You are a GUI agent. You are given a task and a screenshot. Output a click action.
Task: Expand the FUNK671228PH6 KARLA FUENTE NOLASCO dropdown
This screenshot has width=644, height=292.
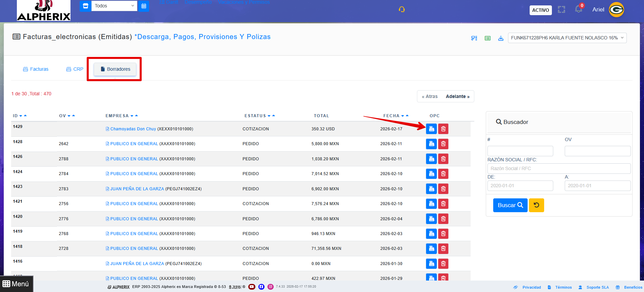point(567,38)
